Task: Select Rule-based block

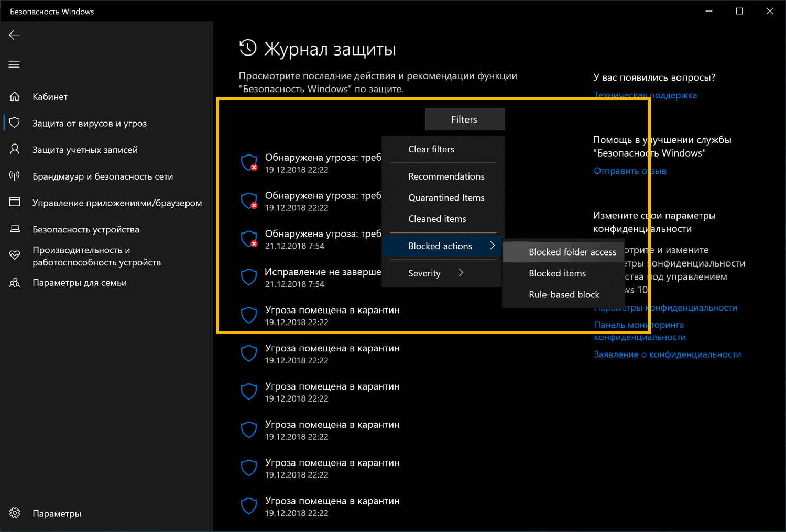Action: pyautogui.click(x=563, y=294)
